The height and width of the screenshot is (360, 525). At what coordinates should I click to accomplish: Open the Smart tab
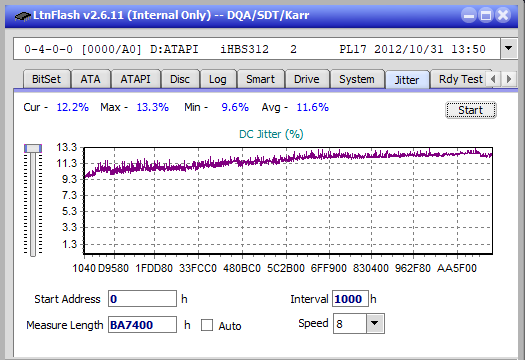pos(260,79)
